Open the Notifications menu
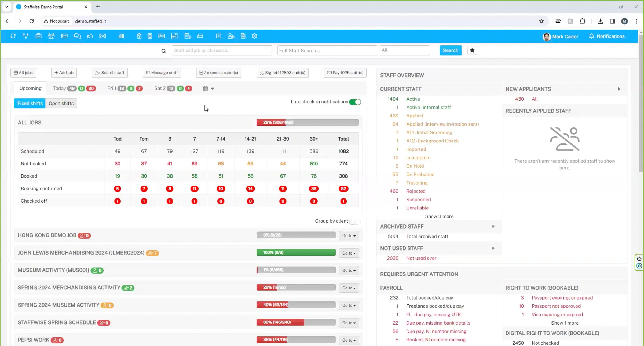 tap(606, 36)
